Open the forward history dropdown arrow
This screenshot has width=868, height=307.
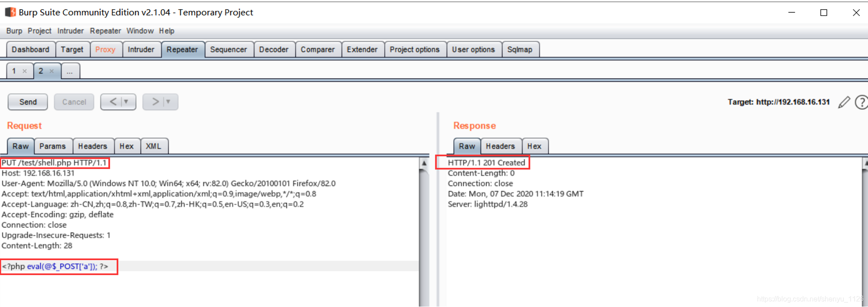click(x=169, y=102)
